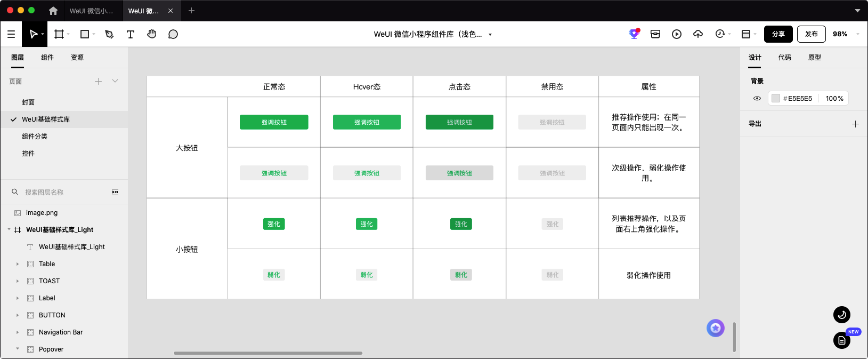The height and width of the screenshot is (359, 868).
Task: Switch to the 图层 tab
Action: coord(18,58)
